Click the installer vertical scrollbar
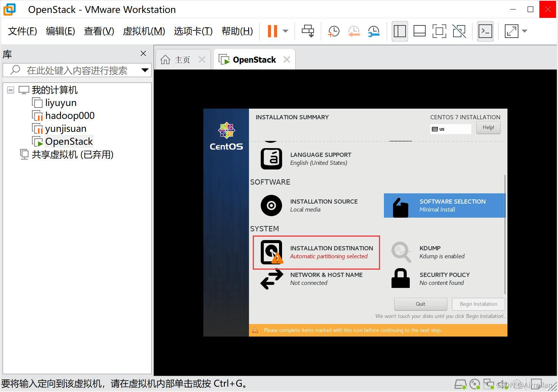The height and width of the screenshot is (392, 558). pos(505,234)
